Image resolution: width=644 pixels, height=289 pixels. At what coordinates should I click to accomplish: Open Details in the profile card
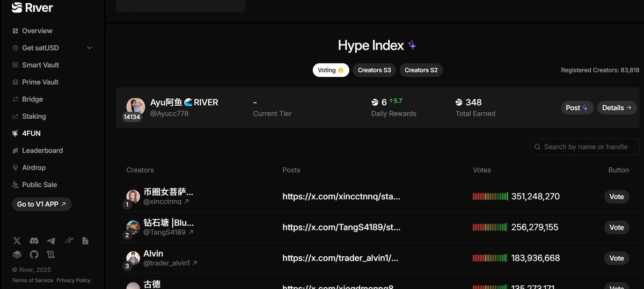click(617, 108)
